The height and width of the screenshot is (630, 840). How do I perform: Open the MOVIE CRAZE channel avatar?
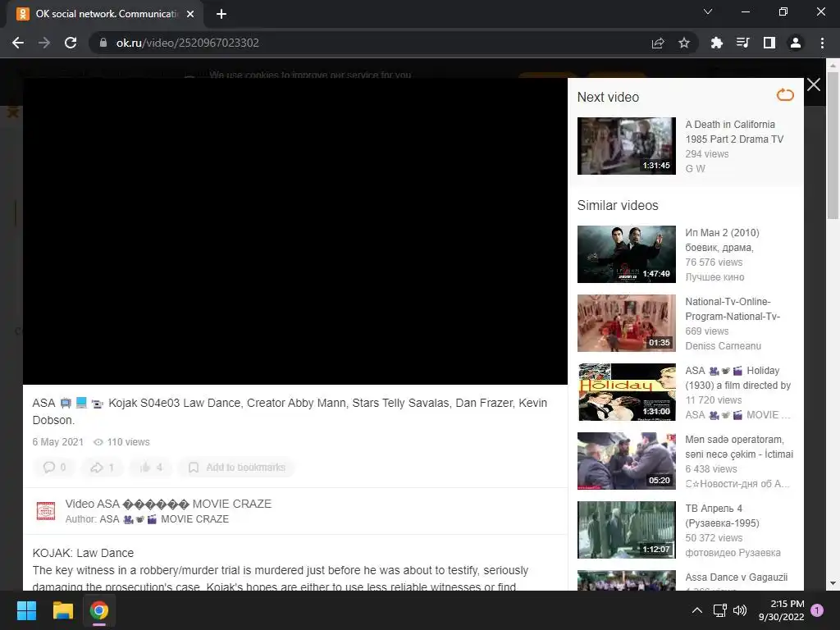point(46,510)
